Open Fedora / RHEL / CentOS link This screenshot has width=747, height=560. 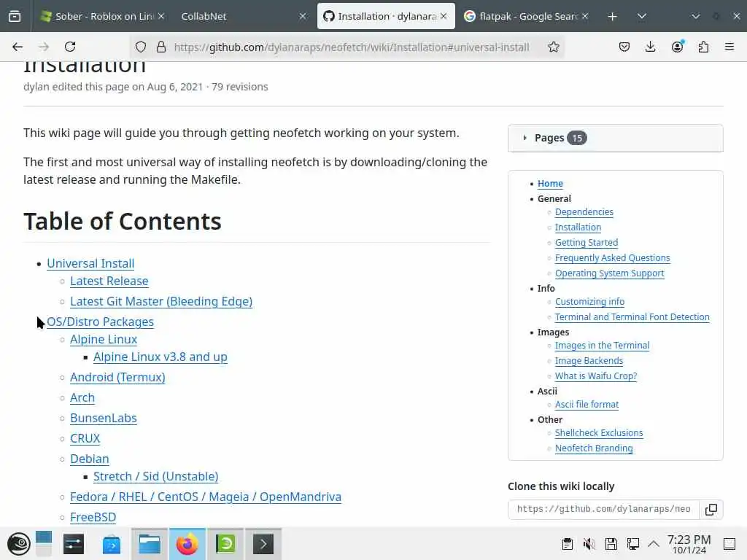[x=206, y=497]
